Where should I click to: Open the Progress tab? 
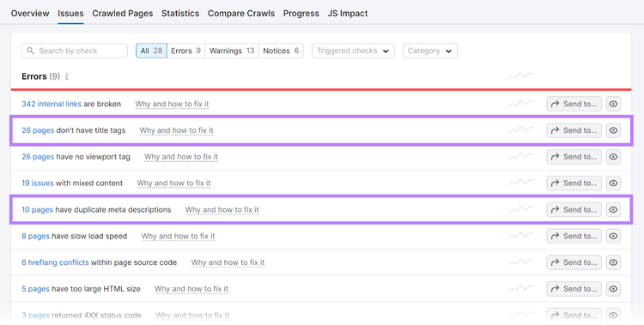tap(301, 13)
